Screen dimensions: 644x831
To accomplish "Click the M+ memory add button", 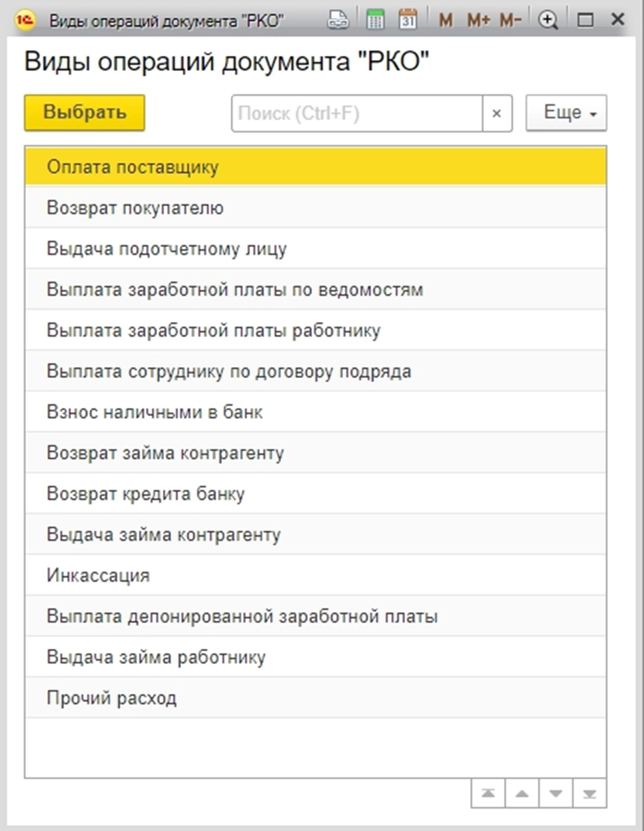I will click(x=478, y=20).
